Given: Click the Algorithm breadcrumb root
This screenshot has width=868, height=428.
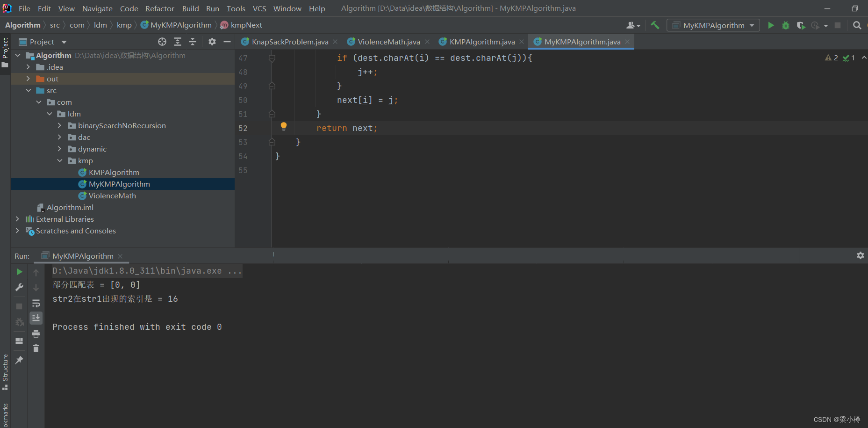Looking at the screenshot, I should tap(23, 25).
